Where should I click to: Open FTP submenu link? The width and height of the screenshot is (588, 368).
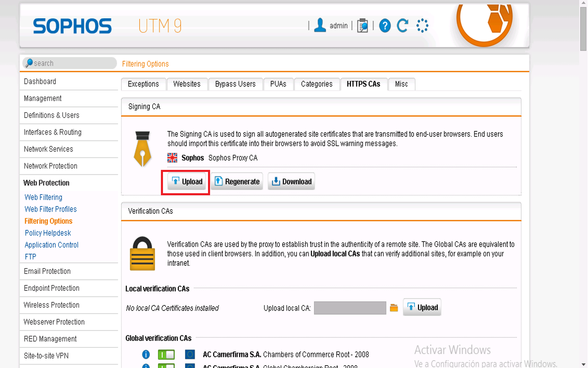(30, 257)
